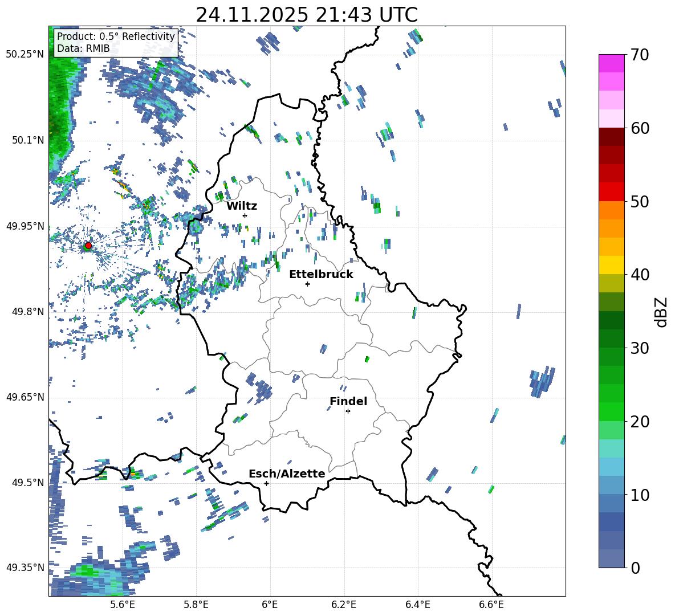Click the Wiltz city label
The width and height of the screenshot is (675, 616).
pyautogui.click(x=242, y=206)
